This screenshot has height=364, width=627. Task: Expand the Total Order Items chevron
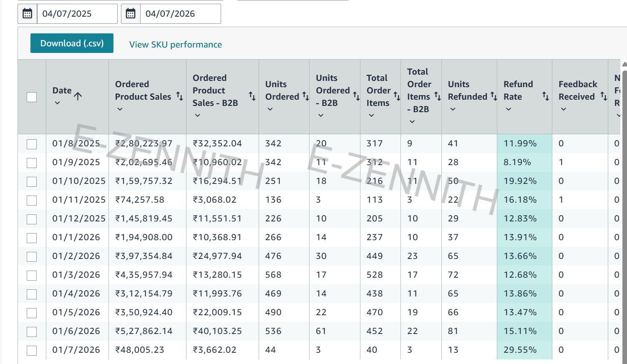(x=371, y=115)
